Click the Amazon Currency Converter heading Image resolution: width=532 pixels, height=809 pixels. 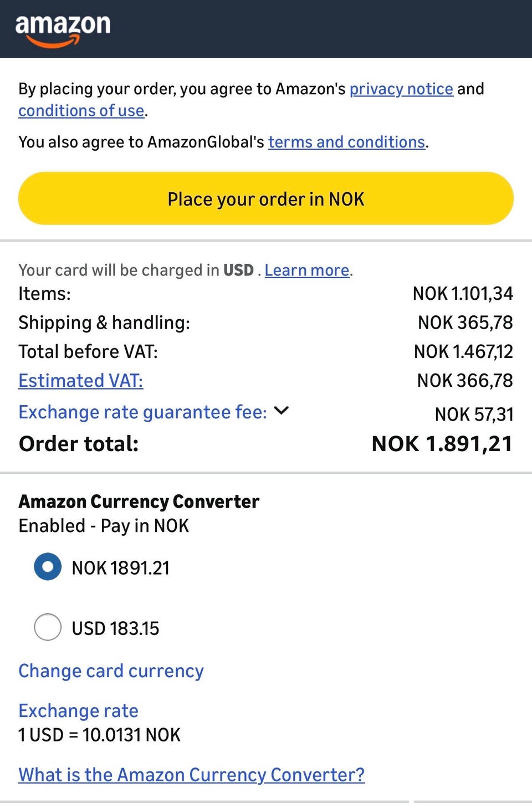coord(139,501)
